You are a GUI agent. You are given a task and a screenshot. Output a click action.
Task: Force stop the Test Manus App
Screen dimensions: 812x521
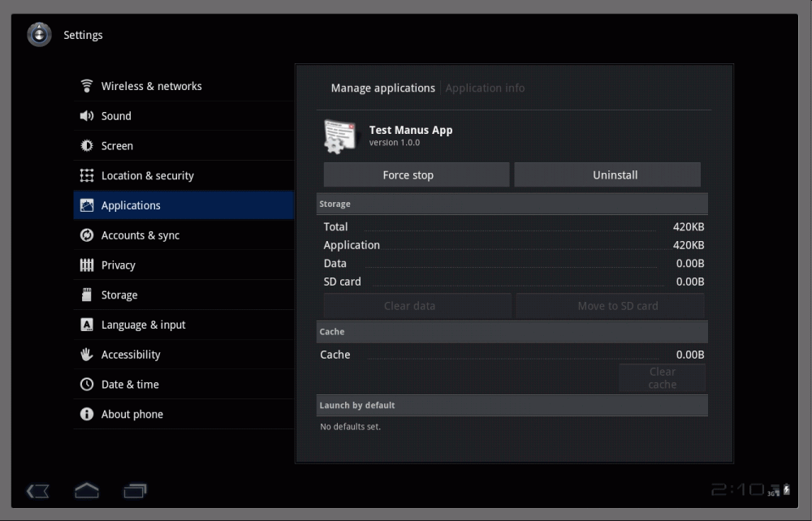[x=417, y=174]
